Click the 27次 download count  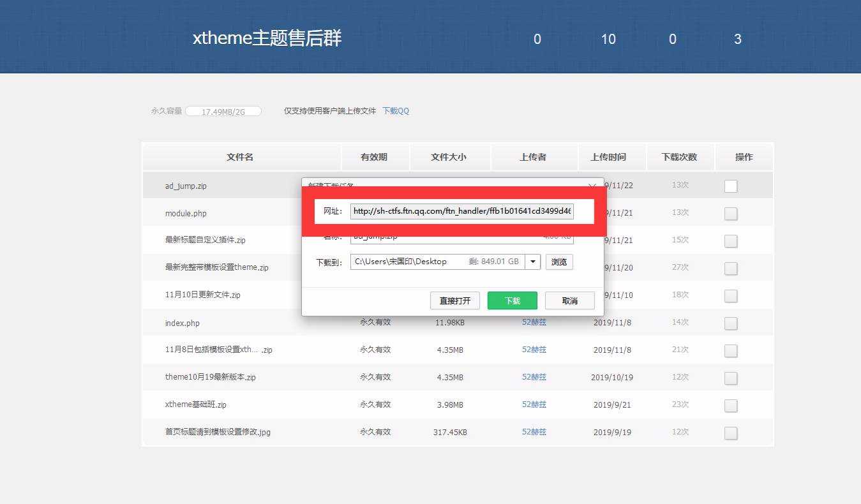pyautogui.click(x=680, y=267)
